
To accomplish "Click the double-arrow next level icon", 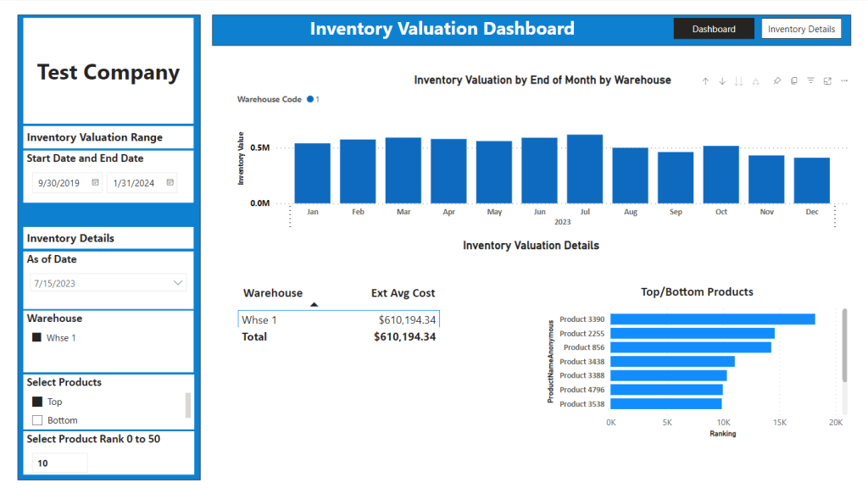I will 738,81.
